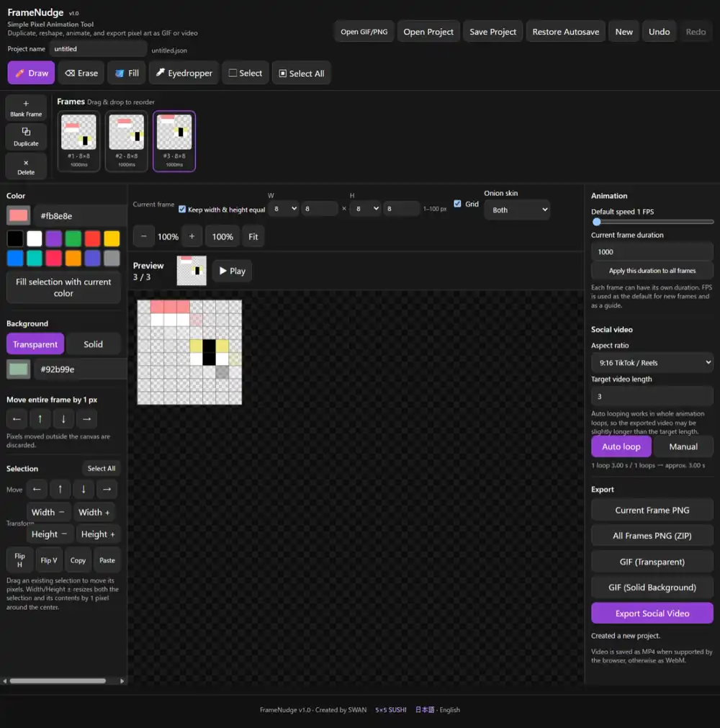Zoom out with the minus button
Viewport: 720px width, 728px height.
pos(143,236)
